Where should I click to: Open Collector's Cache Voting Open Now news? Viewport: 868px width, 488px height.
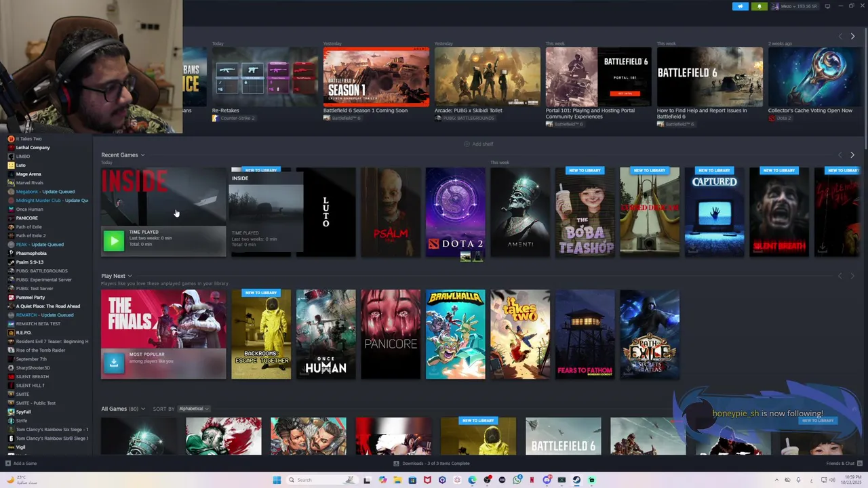click(x=816, y=77)
